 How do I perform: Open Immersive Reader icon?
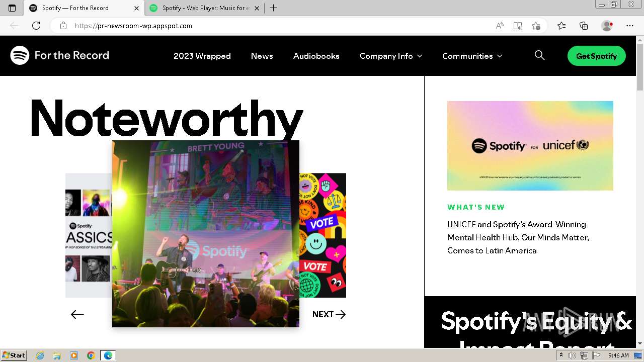[x=518, y=26]
